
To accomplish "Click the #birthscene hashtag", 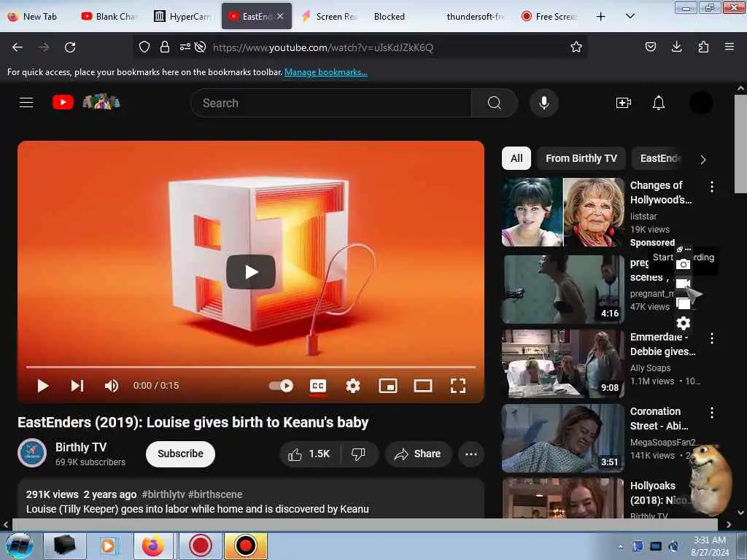I will coord(215,494).
